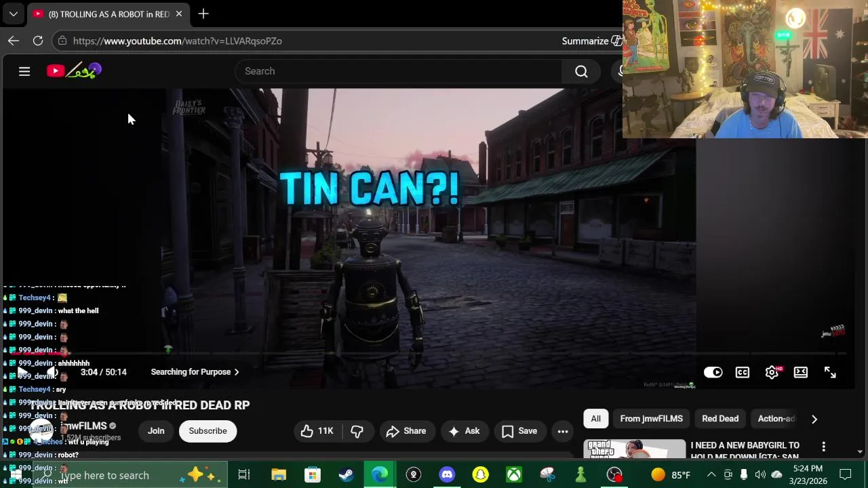Toggle closed captions CC
Viewport: 868px width, 488px height.
(x=743, y=372)
